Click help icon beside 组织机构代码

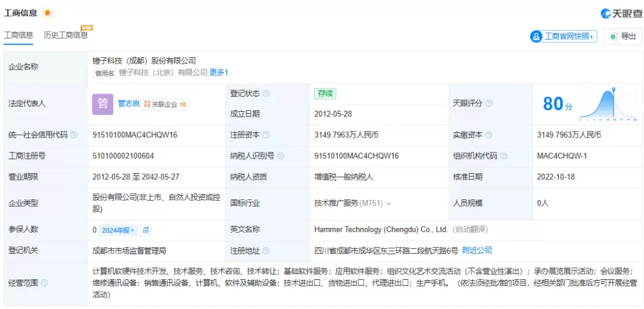coord(503,156)
